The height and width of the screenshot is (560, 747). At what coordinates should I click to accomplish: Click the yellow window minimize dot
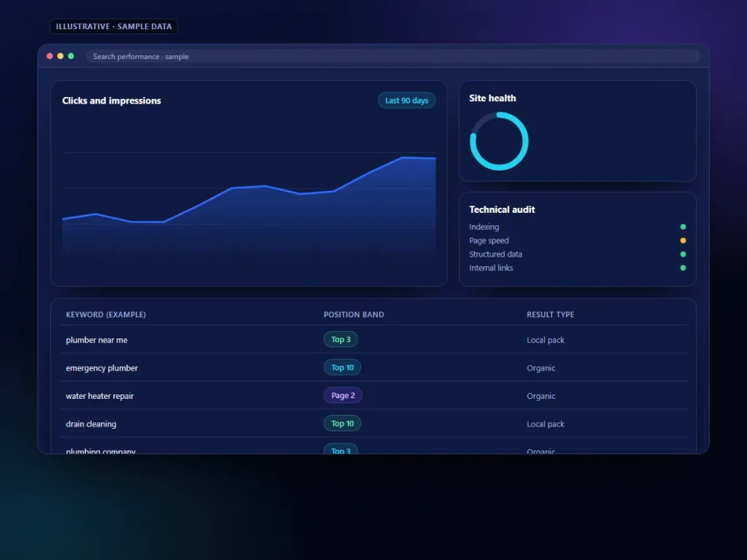[x=60, y=56]
